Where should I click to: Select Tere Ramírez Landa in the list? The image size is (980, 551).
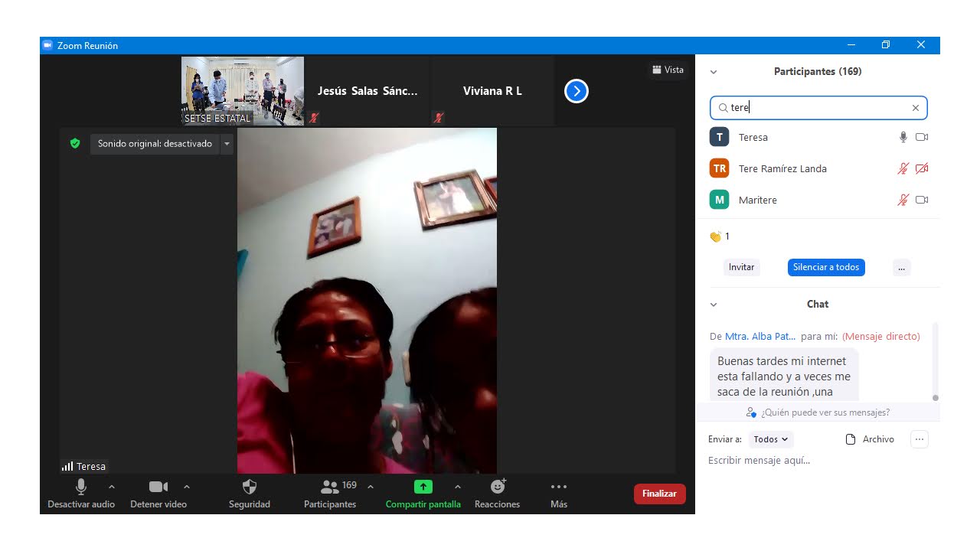818,168
